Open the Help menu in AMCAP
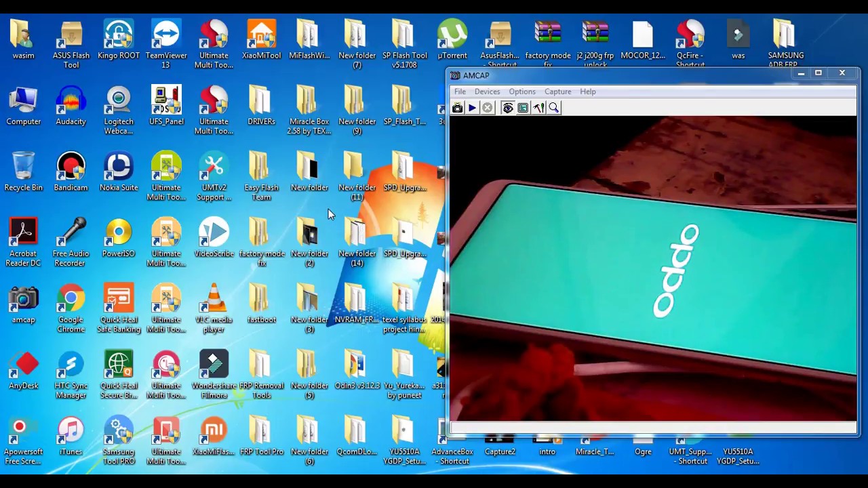The height and width of the screenshot is (488, 868). (x=588, y=91)
